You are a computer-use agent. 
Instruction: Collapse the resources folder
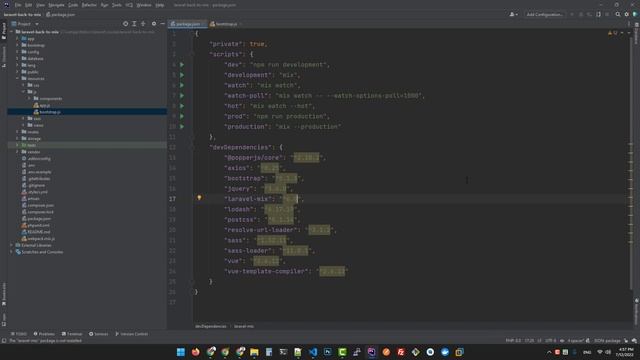point(18,79)
